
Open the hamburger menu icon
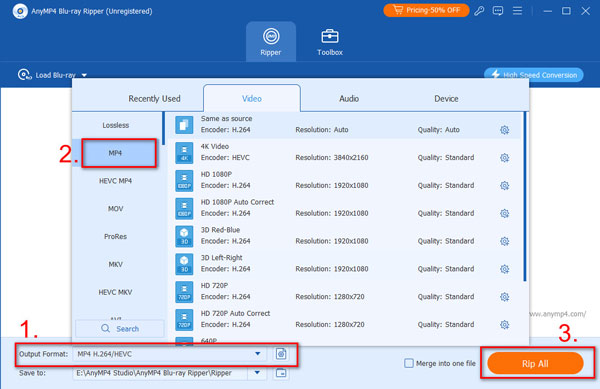pyautogui.click(x=517, y=11)
